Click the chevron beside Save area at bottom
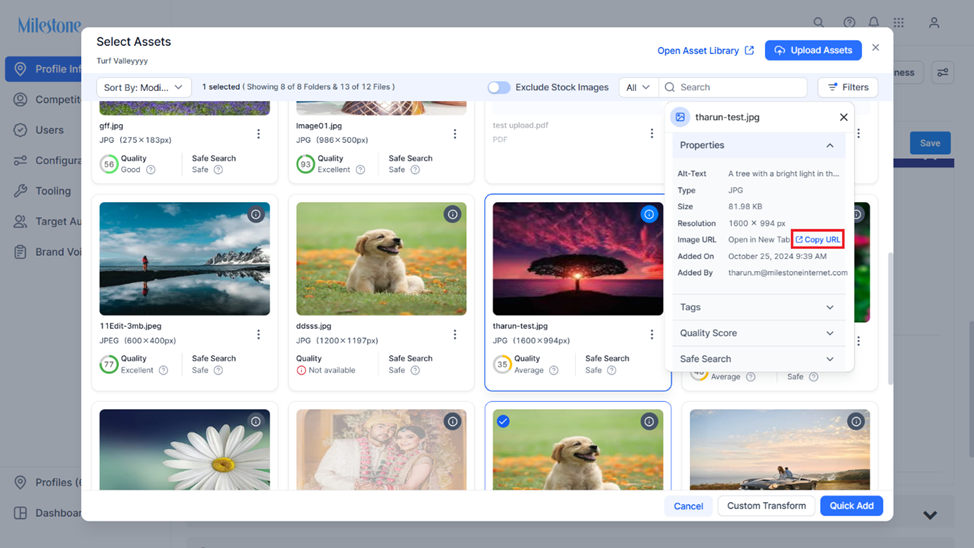The height and width of the screenshot is (548, 974). [x=930, y=515]
